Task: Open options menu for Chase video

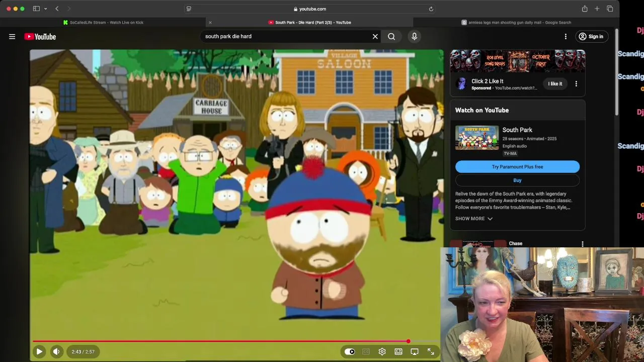Action: [x=582, y=244]
